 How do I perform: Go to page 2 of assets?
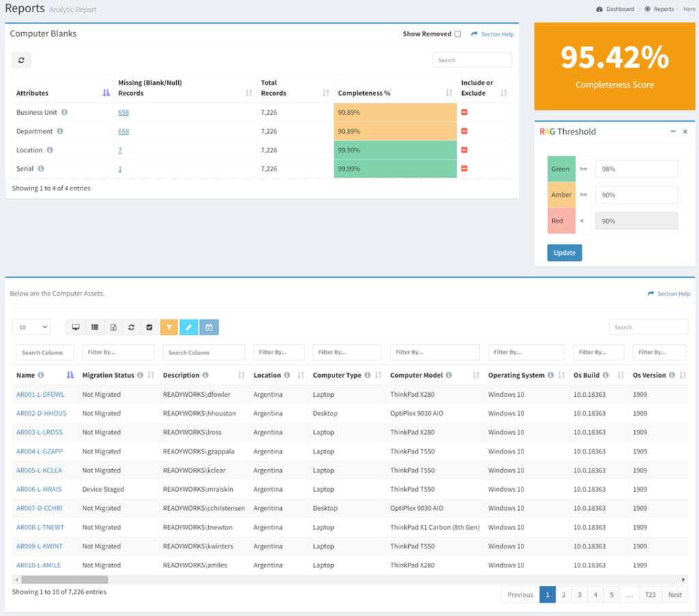point(563,595)
